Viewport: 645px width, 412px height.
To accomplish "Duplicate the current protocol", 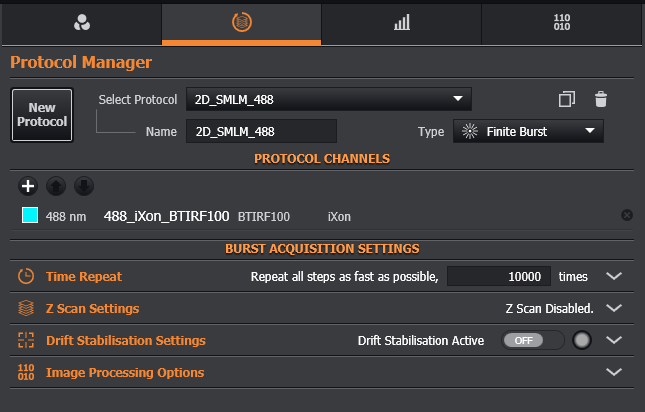I will (x=567, y=99).
